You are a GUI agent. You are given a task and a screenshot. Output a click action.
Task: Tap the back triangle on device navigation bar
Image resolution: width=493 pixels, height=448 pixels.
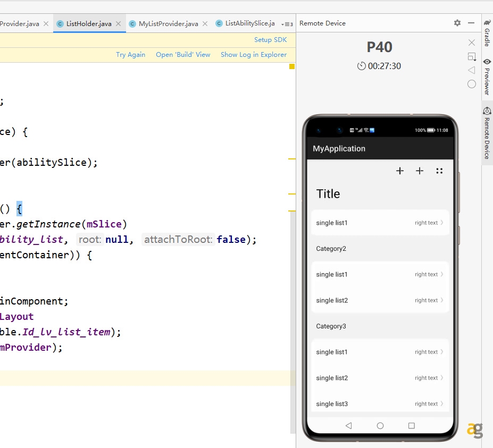click(349, 425)
